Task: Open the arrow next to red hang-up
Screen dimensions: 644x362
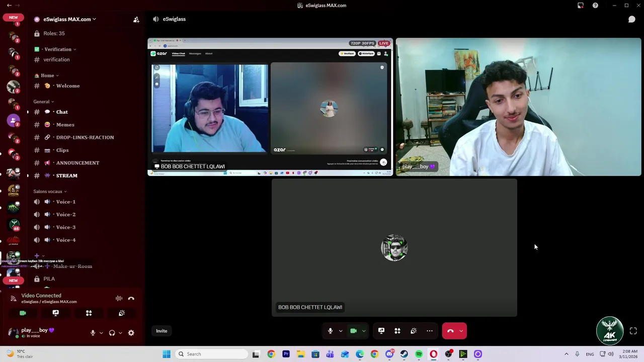Action: tap(461, 331)
